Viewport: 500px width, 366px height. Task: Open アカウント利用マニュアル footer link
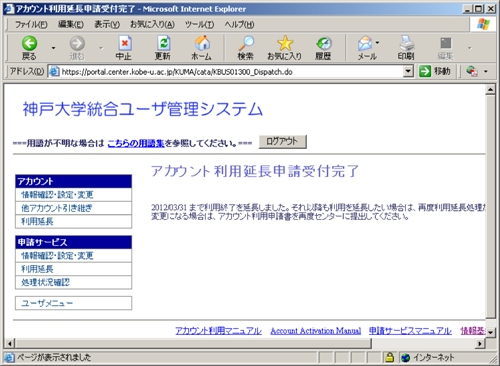pyautogui.click(x=218, y=331)
